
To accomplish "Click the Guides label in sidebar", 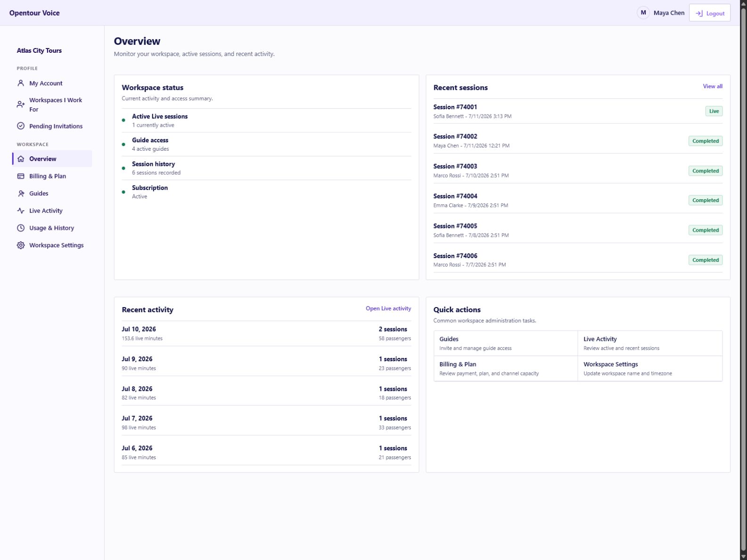I will [39, 194].
